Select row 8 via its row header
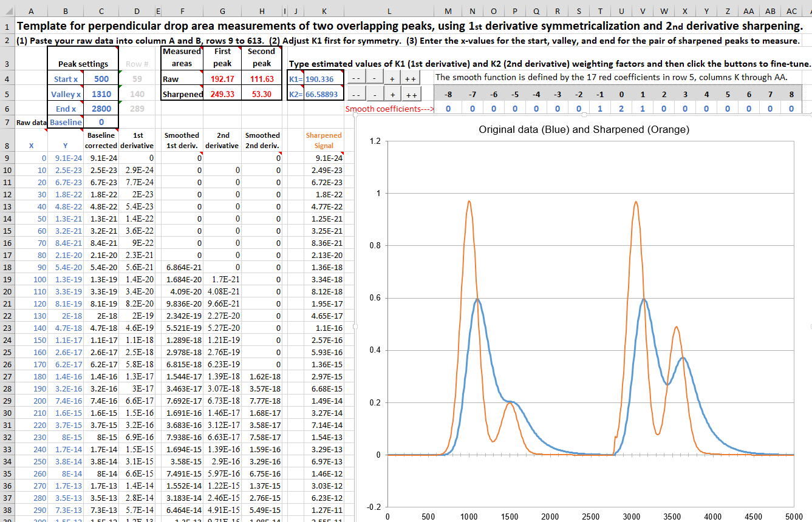Image resolution: width=812 pixels, height=522 pixels. (6, 146)
